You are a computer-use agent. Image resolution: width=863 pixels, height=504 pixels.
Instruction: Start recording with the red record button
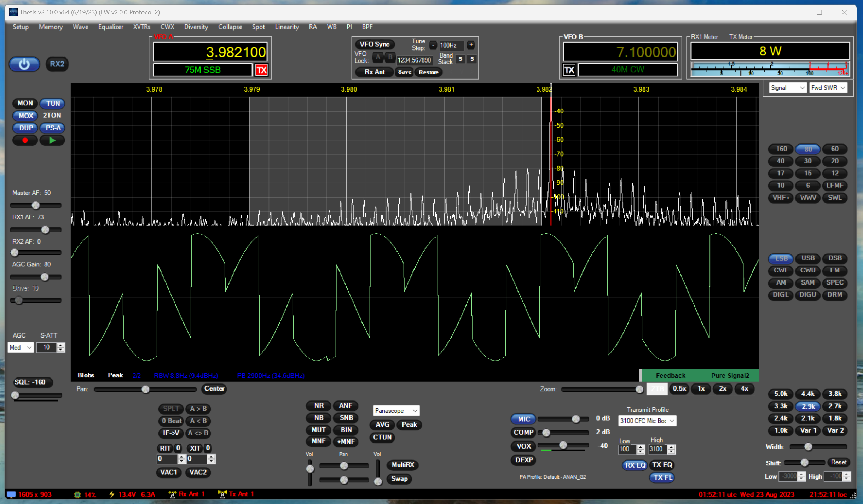click(25, 140)
